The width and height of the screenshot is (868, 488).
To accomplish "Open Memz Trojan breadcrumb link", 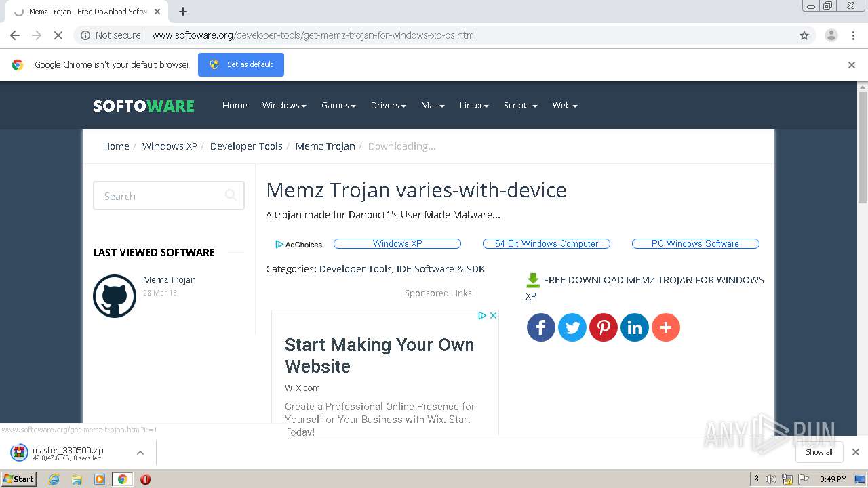I will coord(325,146).
